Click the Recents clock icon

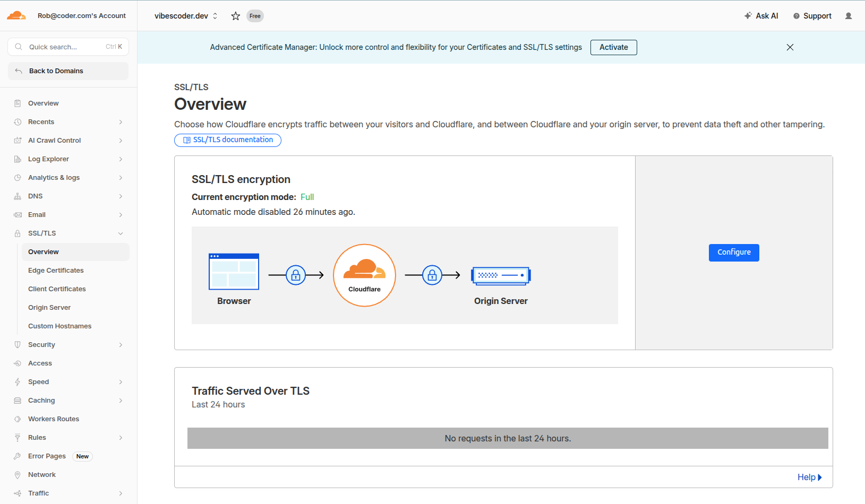coord(18,122)
